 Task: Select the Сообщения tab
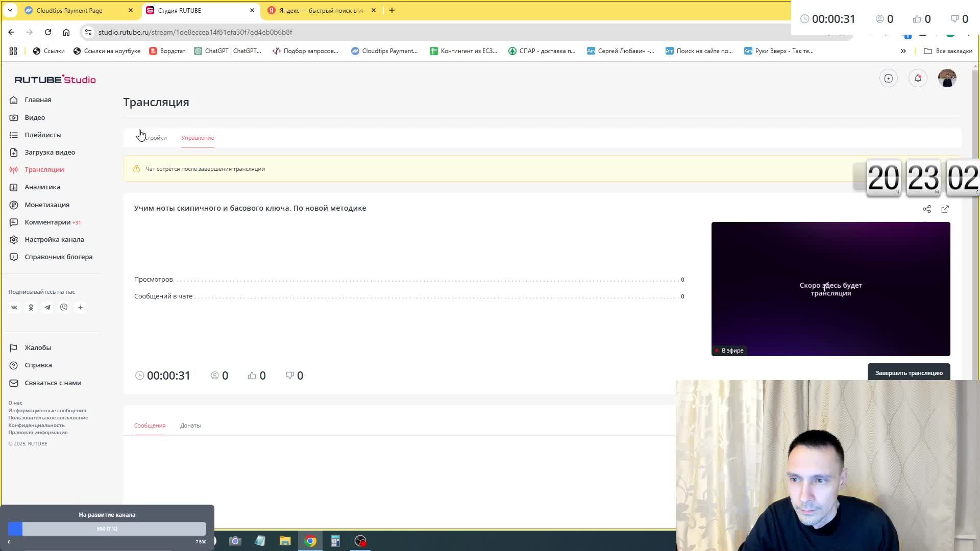[150, 425]
